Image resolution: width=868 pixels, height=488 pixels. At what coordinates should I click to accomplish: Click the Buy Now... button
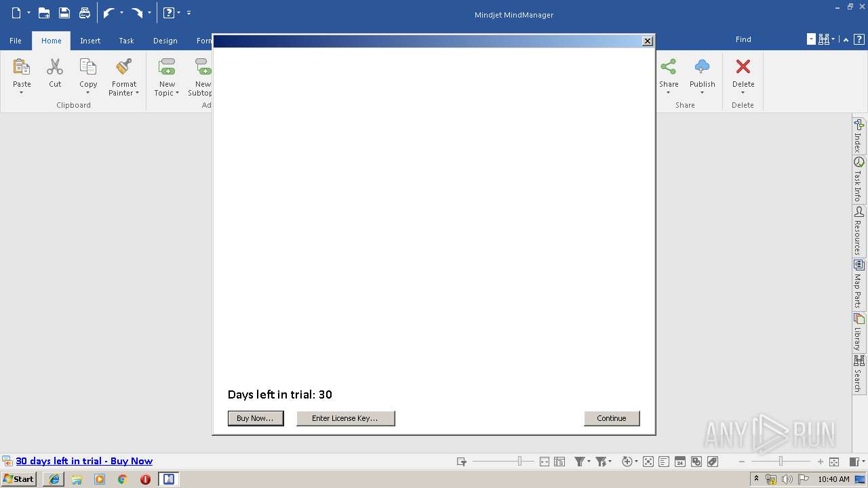pyautogui.click(x=255, y=418)
